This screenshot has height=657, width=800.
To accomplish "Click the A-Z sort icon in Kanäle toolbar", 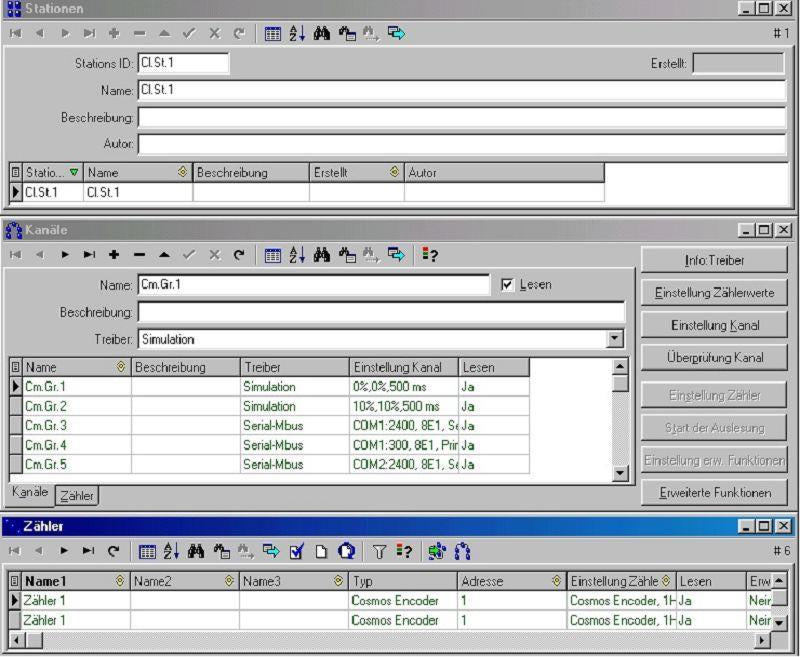I will [x=297, y=255].
